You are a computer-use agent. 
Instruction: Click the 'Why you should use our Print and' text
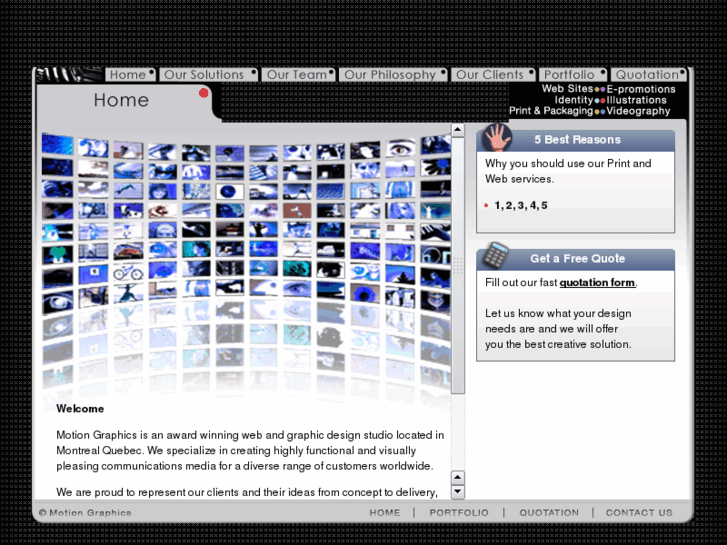(568, 163)
